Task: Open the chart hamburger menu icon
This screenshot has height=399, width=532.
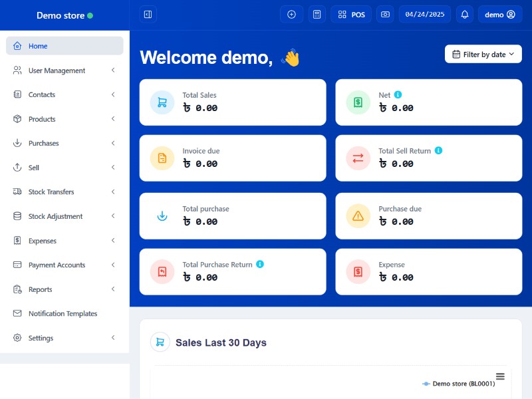Action: coord(500,376)
